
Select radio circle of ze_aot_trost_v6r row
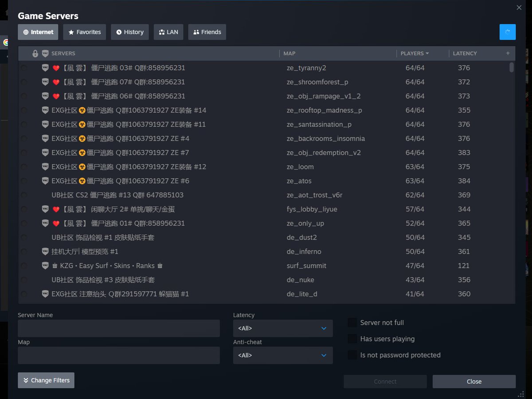(24, 196)
